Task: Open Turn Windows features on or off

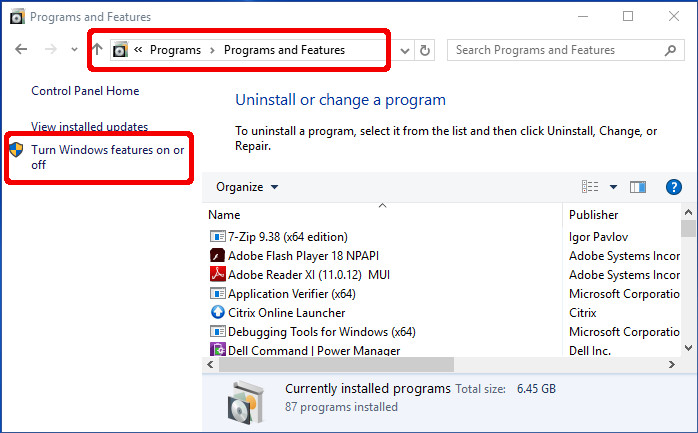Action: [x=107, y=157]
